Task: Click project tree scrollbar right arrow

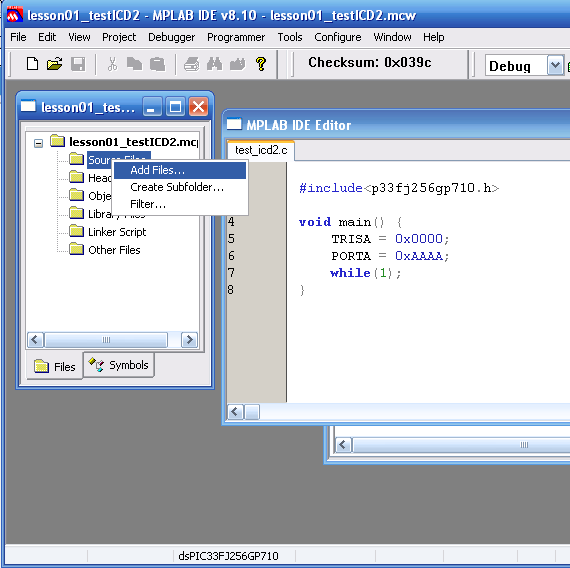Action: tap(189, 340)
